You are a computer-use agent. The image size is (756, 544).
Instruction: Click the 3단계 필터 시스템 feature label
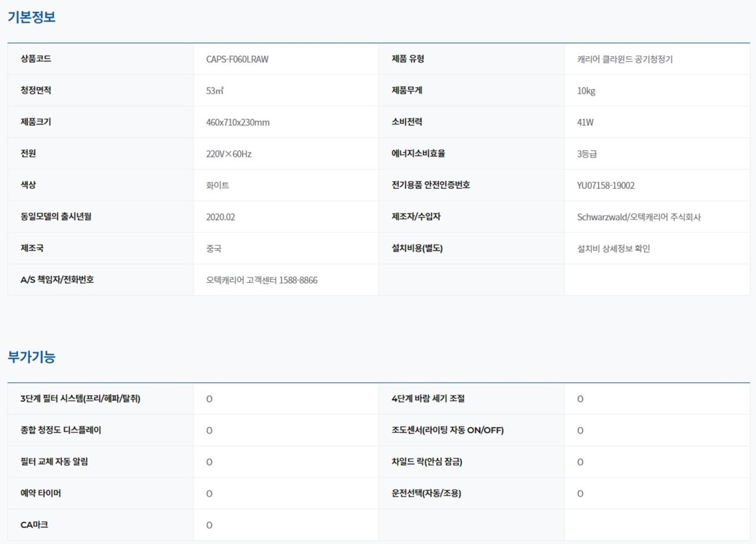(80, 399)
